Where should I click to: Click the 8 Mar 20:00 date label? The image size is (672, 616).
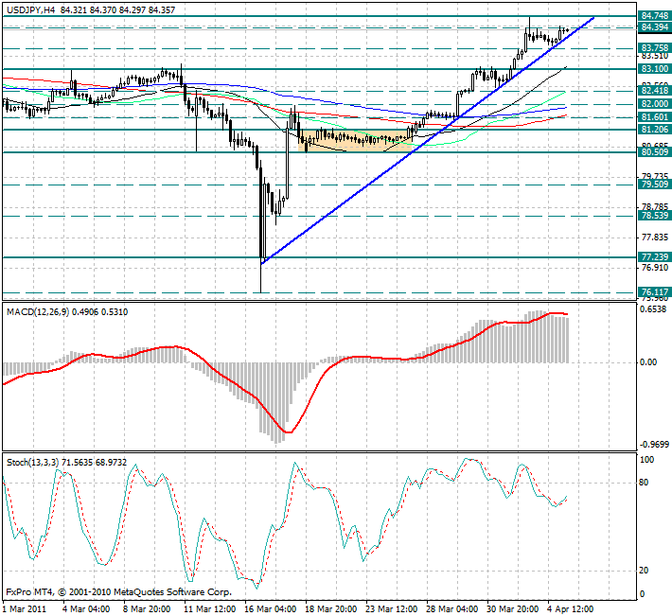[x=147, y=609]
